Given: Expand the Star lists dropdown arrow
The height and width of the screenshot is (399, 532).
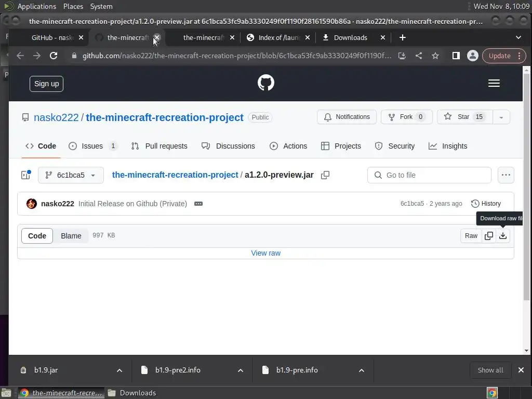Looking at the screenshot, I should 501,117.
